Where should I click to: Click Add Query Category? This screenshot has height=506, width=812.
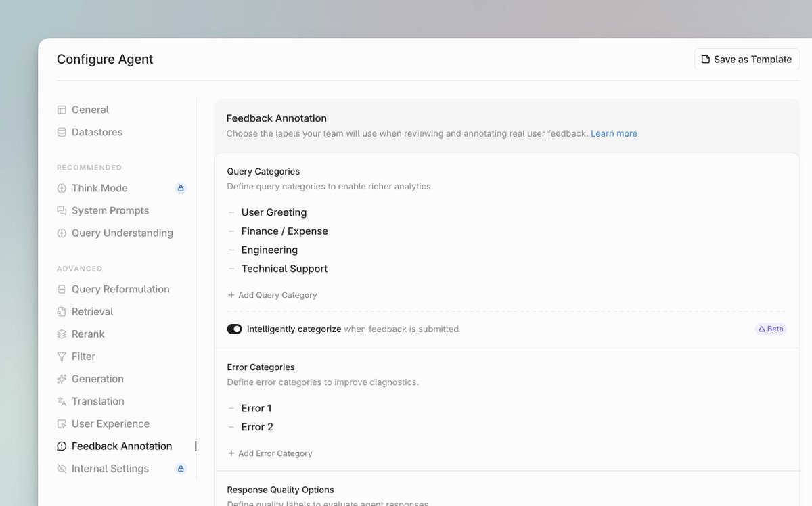coord(272,294)
